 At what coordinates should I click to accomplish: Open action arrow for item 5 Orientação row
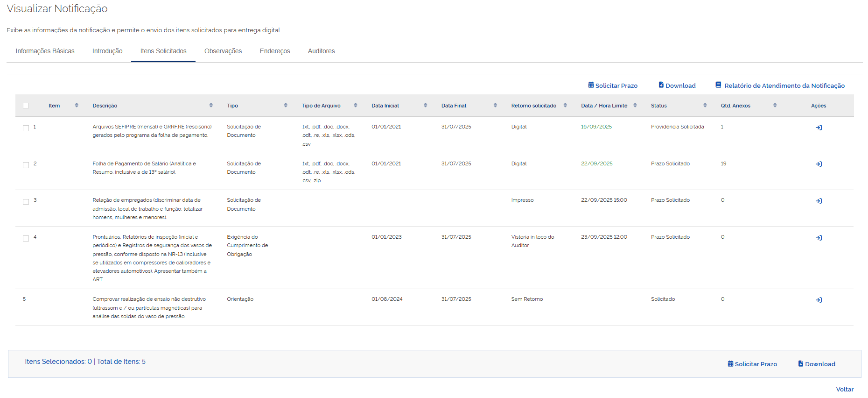(x=819, y=300)
